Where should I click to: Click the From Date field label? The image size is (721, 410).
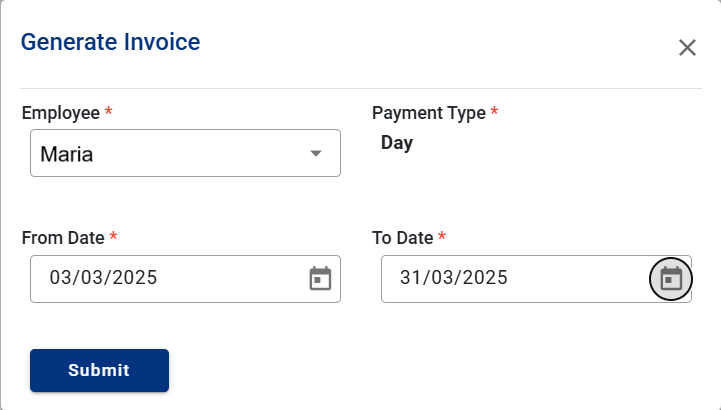pos(63,238)
